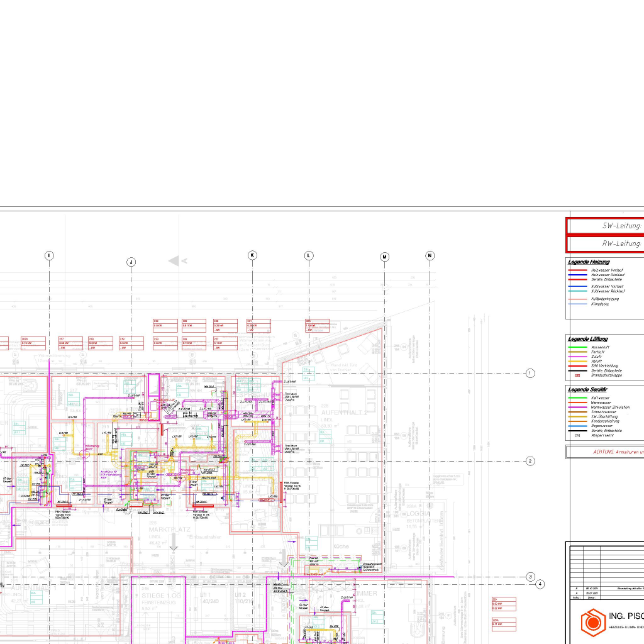Click grid axis bubble N
644x644 pixels.
click(430, 255)
